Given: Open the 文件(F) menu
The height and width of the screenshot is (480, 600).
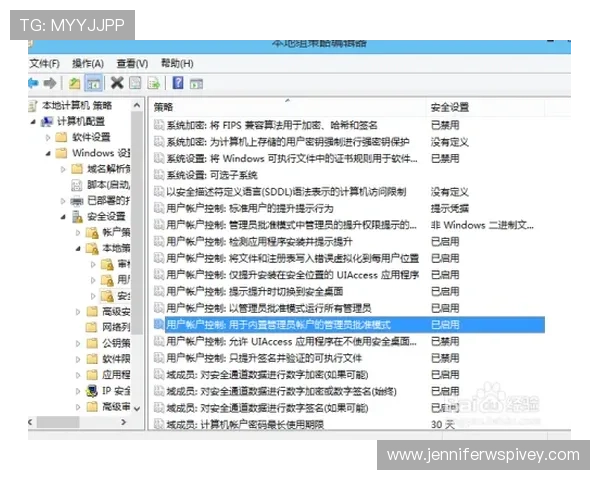Looking at the screenshot, I should pyautogui.click(x=44, y=63).
